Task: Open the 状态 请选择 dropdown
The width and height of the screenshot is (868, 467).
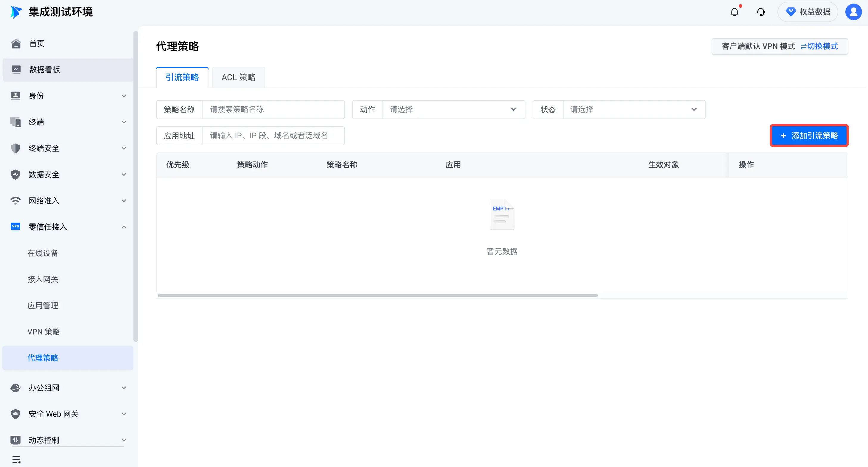Action: click(634, 110)
